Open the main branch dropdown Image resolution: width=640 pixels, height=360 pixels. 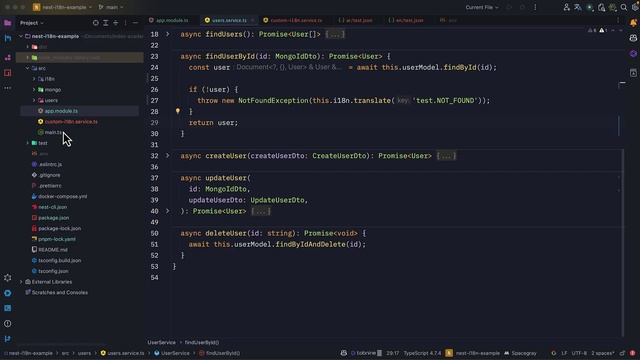111,7
